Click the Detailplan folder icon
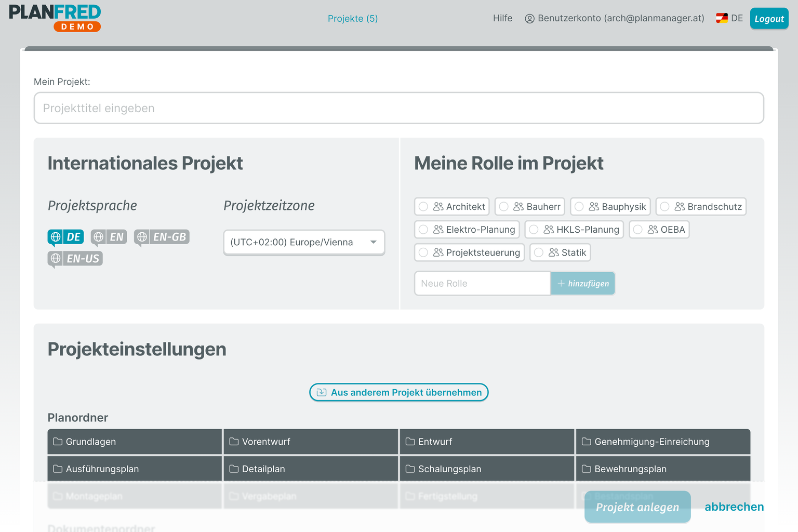Viewport: 798px width, 532px height. 234,469
